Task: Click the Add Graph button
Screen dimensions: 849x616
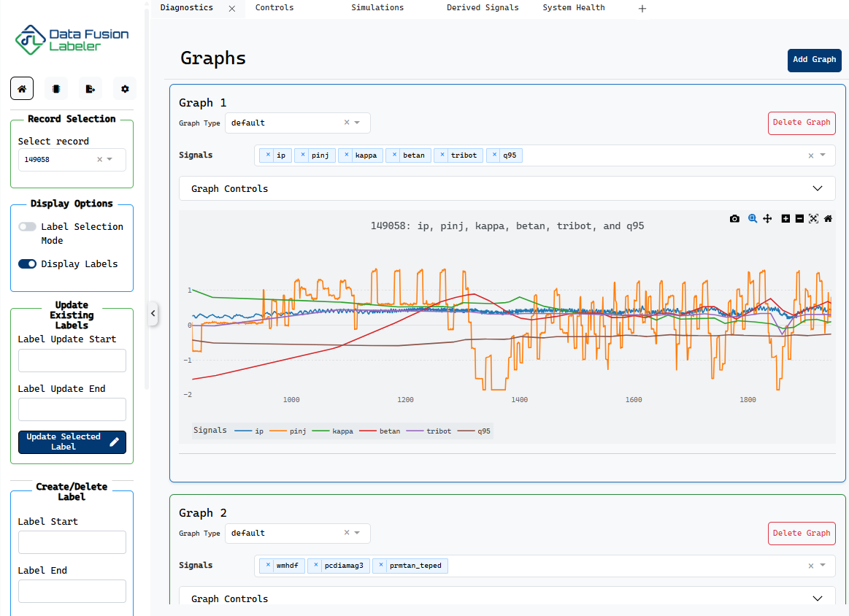Action: click(x=814, y=60)
